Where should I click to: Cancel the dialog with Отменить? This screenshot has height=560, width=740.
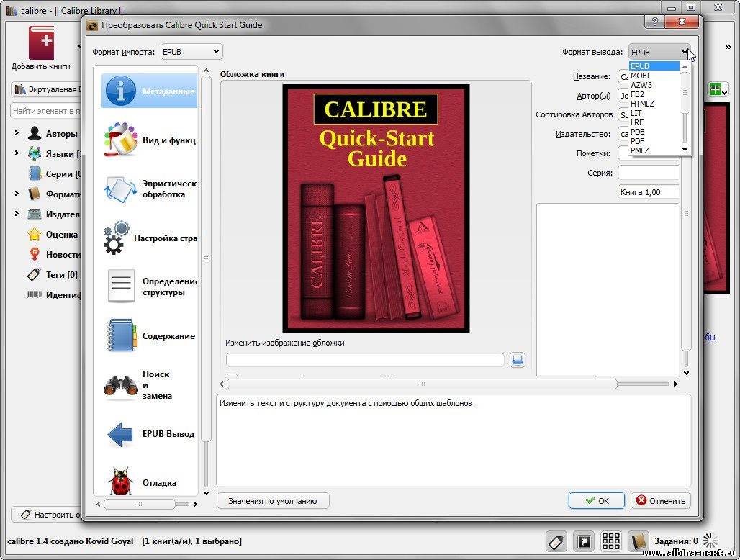[661, 501]
